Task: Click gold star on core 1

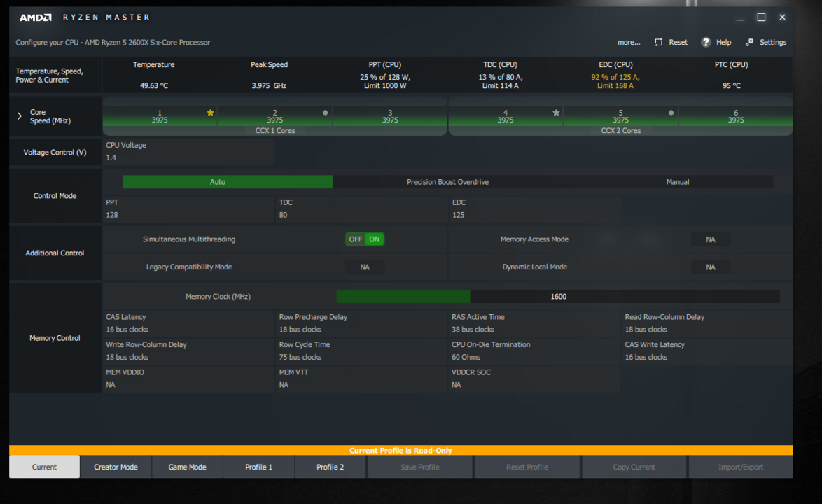Action: pos(210,113)
